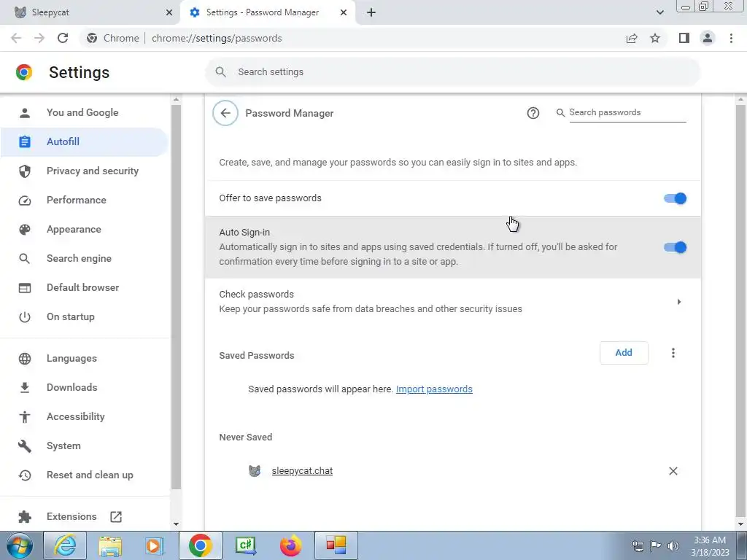
Task: Open Windows Start menu
Action: click(x=20, y=545)
